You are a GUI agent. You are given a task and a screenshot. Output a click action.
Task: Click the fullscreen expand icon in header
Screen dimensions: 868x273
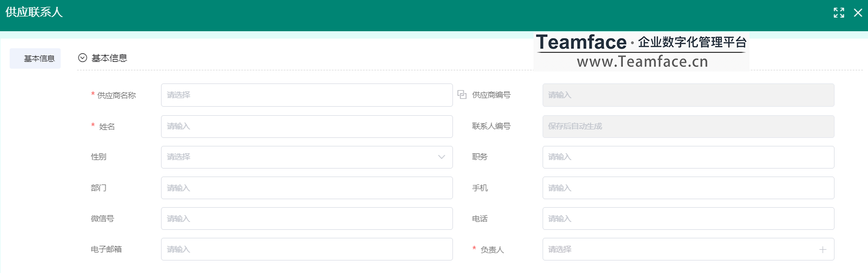[839, 13]
